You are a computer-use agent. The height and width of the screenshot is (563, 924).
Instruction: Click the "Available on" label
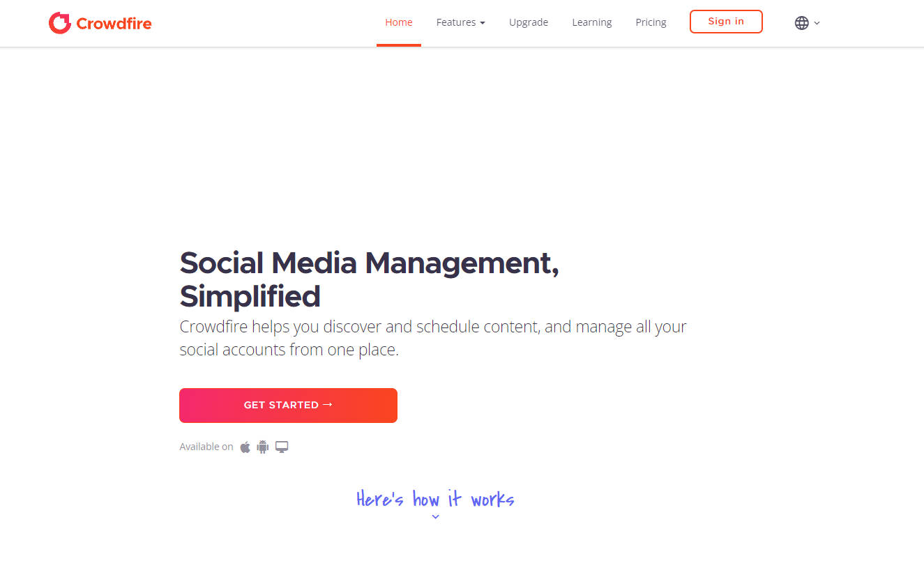[x=206, y=447]
